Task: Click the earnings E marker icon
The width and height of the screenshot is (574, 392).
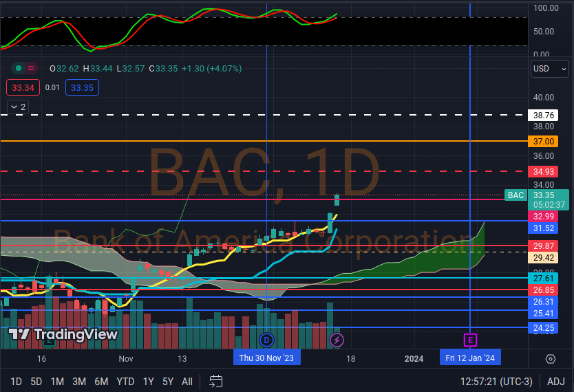Action: coord(470,340)
